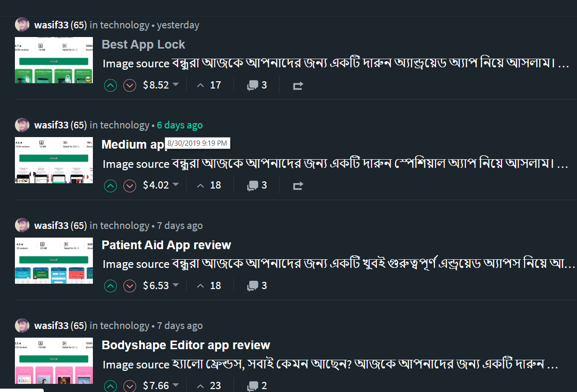Downvote the Patient Aid App review
The width and height of the screenshot is (577, 392).
pos(129,286)
